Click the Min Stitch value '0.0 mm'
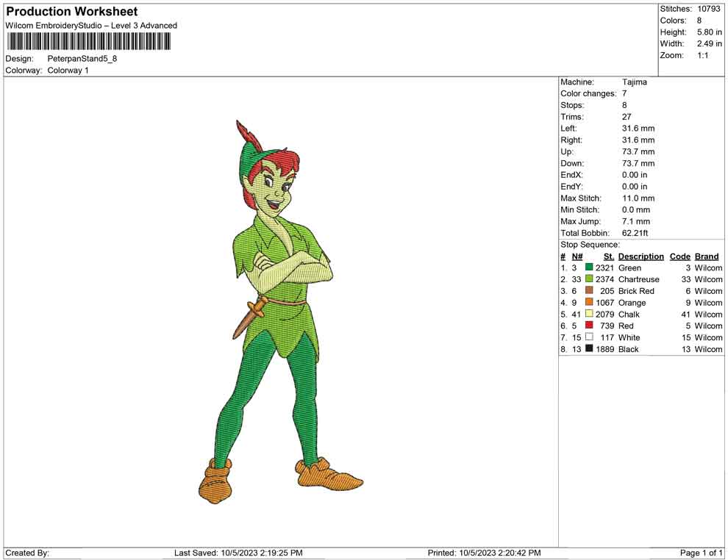The width and height of the screenshot is (728, 560). point(636,209)
